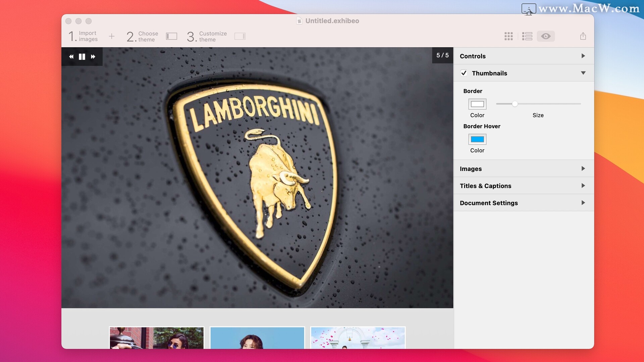Click the Images section title
The height and width of the screenshot is (362, 644).
point(471,169)
